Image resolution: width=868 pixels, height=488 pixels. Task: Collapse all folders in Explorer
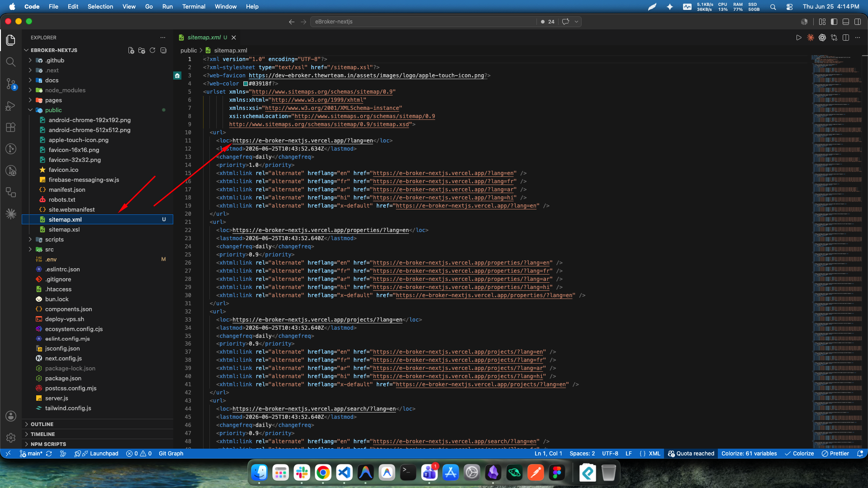tap(163, 50)
